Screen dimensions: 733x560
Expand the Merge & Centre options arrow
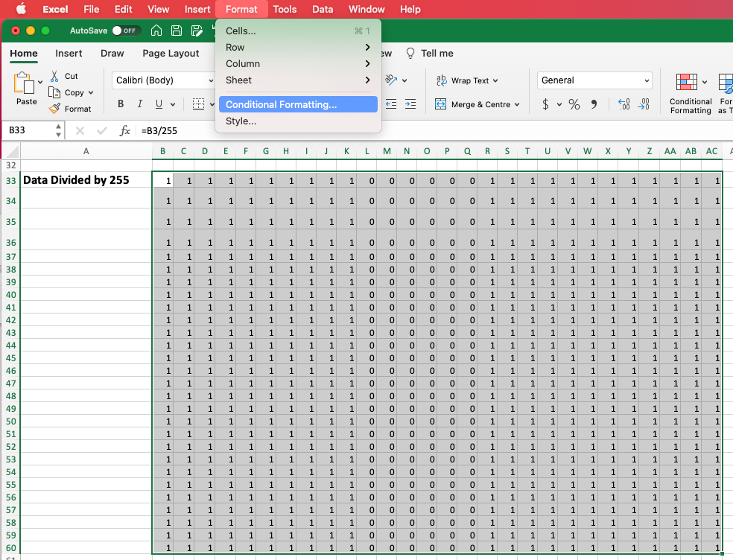517,104
